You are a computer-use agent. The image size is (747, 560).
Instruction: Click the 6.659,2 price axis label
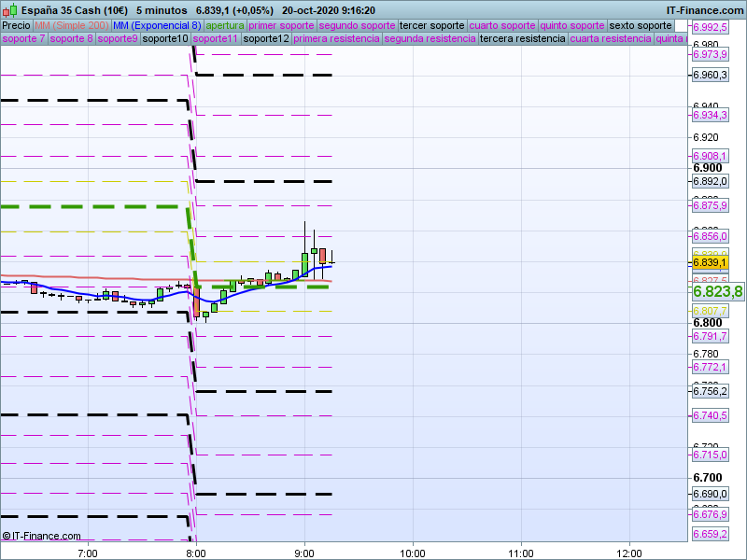[x=710, y=534]
